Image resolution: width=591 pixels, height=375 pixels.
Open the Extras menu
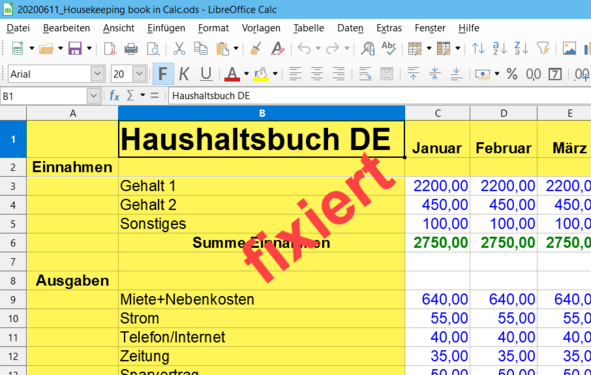(389, 28)
